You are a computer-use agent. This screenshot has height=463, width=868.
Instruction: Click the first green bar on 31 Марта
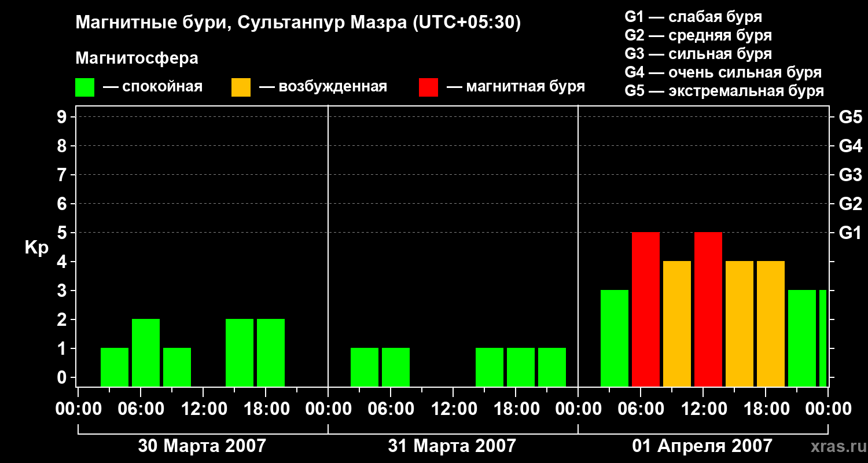[365, 367]
